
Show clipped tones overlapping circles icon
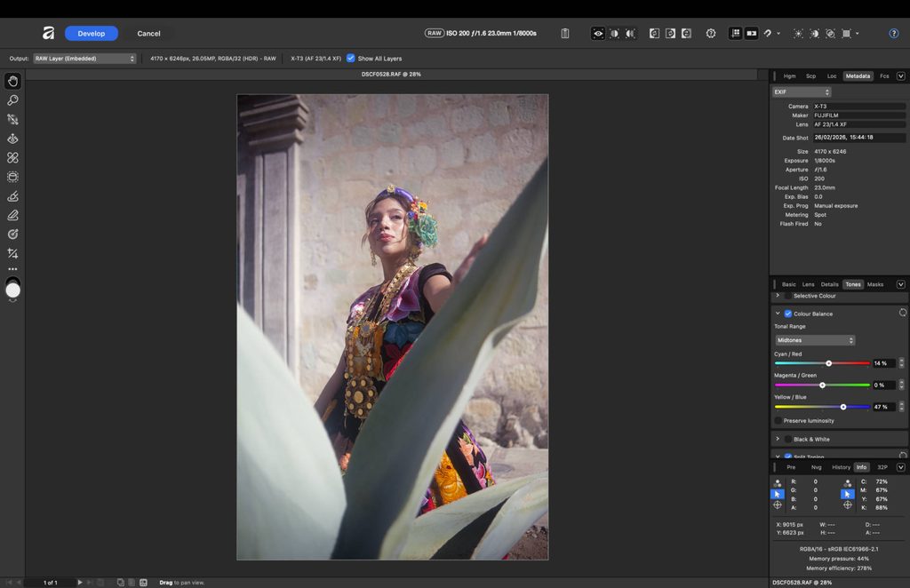[831, 33]
